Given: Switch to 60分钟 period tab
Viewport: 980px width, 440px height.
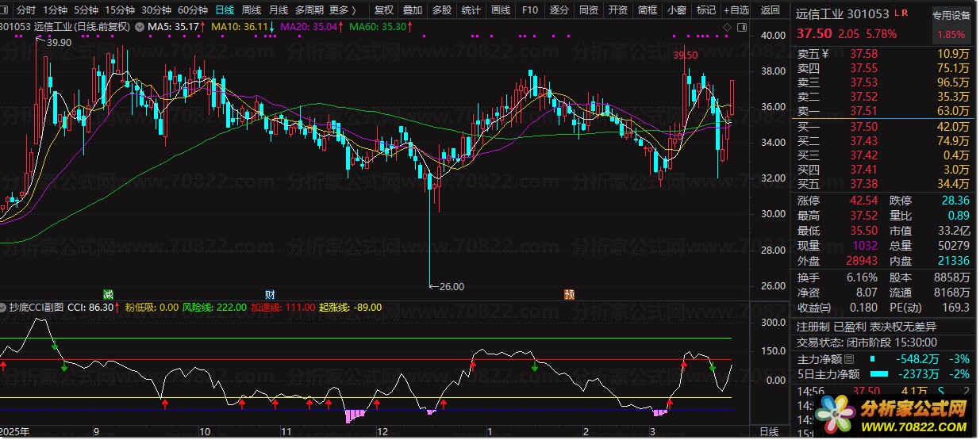Looking at the screenshot, I should [193, 10].
